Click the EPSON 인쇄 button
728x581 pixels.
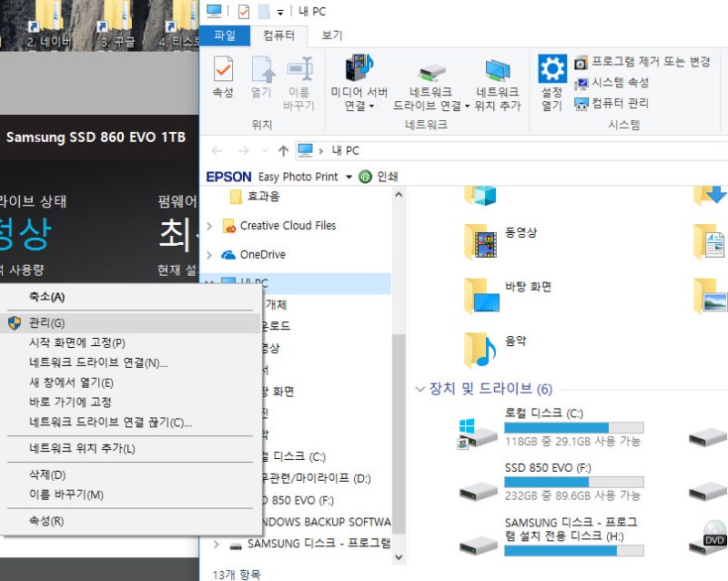[x=379, y=177]
